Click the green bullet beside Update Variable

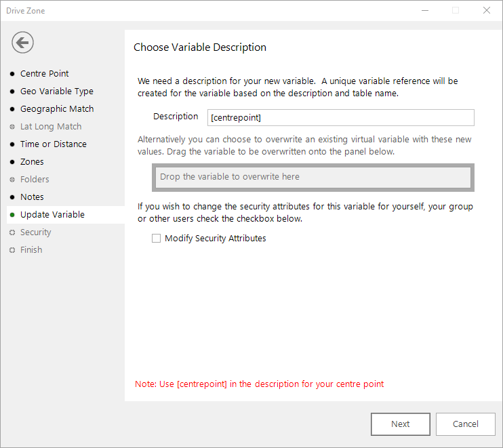[x=12, y=215]
